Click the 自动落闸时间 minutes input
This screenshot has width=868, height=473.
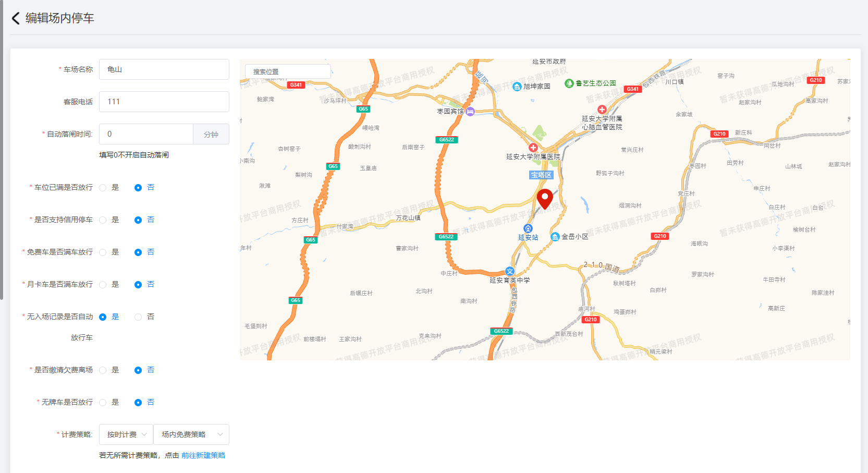146,134
